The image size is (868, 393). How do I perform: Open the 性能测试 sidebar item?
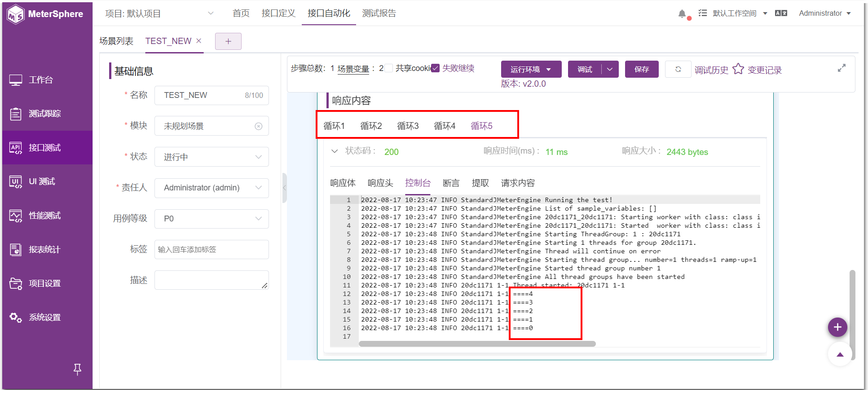[47, 216]
